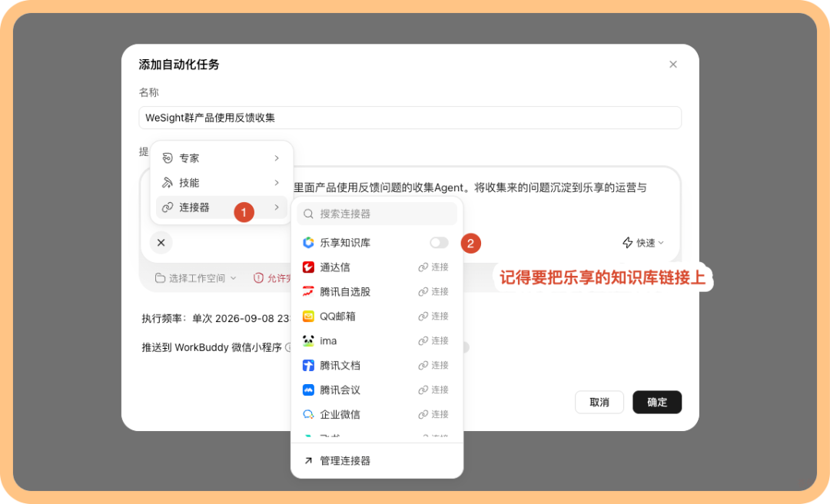
Task: Click the 执行频率 schedule text
Action: (x=216, y=319)
